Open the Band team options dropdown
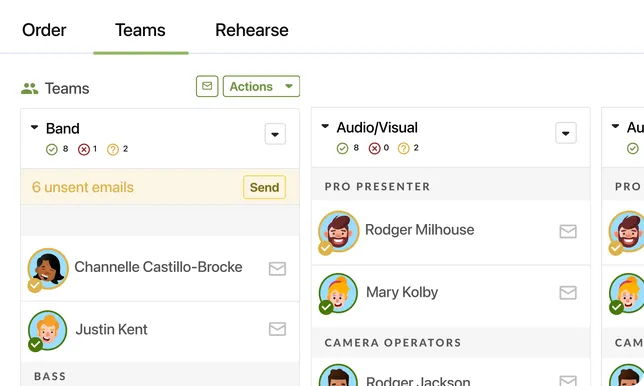This screenshot has height=386, width=644. coord(275,134)
